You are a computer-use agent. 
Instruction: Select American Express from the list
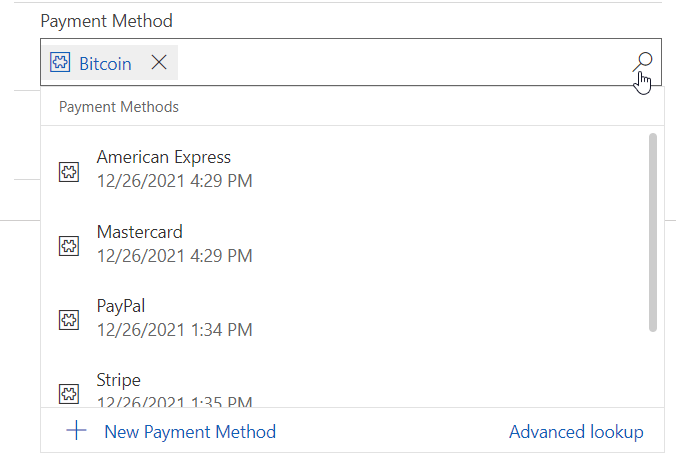pos(344,169)
